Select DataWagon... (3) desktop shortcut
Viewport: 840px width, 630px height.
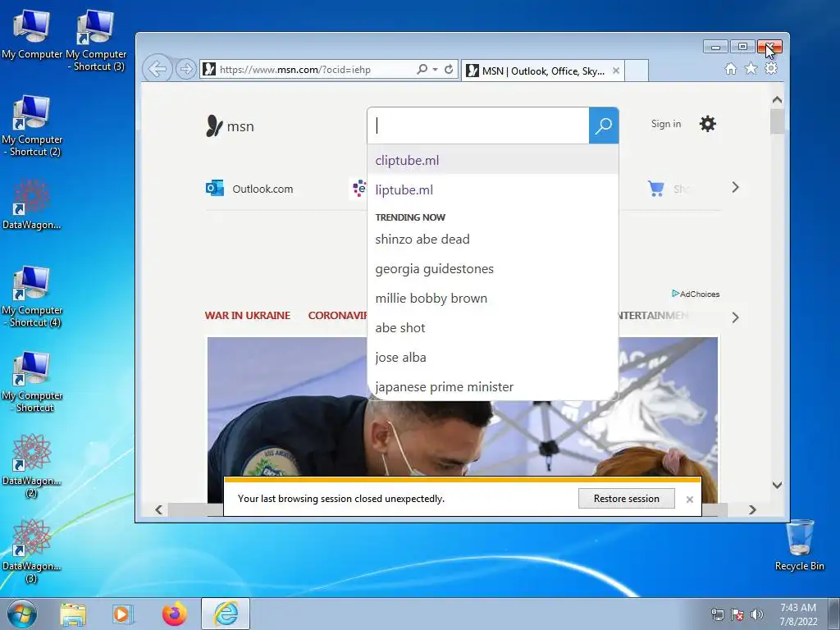pyautogui.click(x=32, y=550)
